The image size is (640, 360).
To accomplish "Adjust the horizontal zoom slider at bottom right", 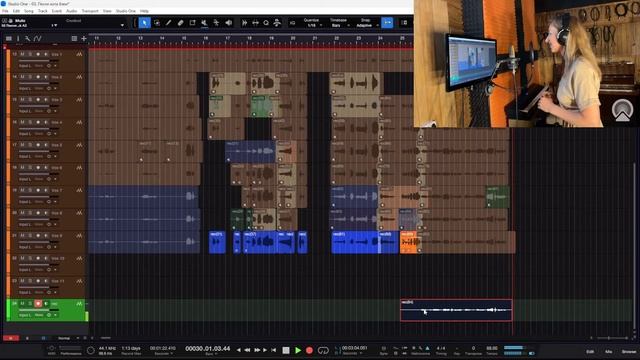I will pos(609,338).
